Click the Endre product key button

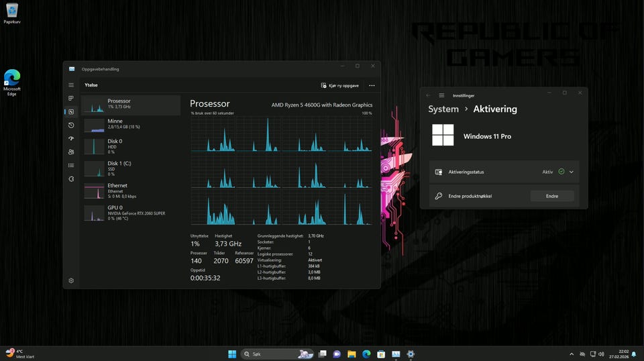552,196
